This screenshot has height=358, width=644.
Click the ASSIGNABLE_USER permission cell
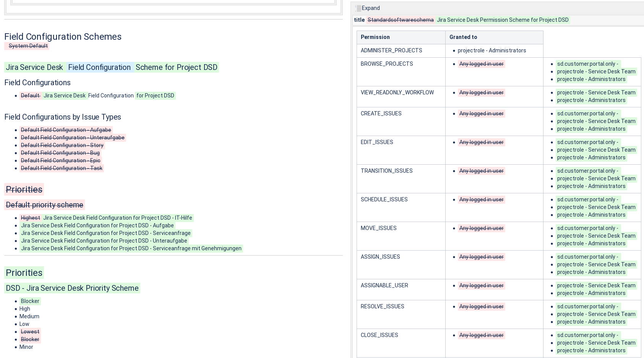pos(401,290)
